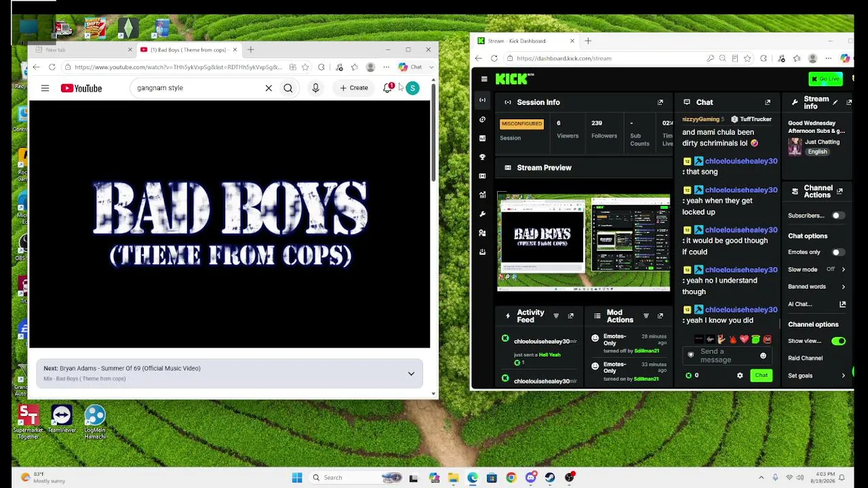The height and width of the screenshot is (488, 868).
Task: Pop out the Session Info panel
Action: pyautogui.click(x=660, y=102)
